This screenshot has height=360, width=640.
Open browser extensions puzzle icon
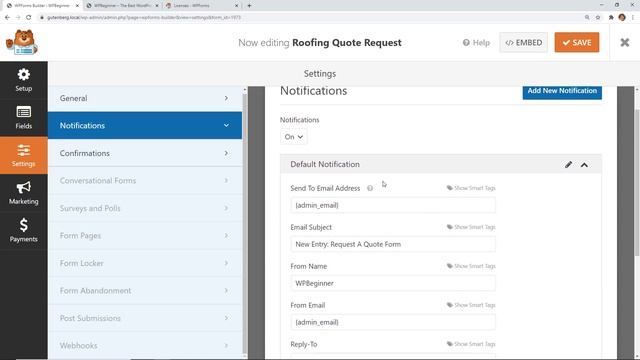[x=611, y=18]
